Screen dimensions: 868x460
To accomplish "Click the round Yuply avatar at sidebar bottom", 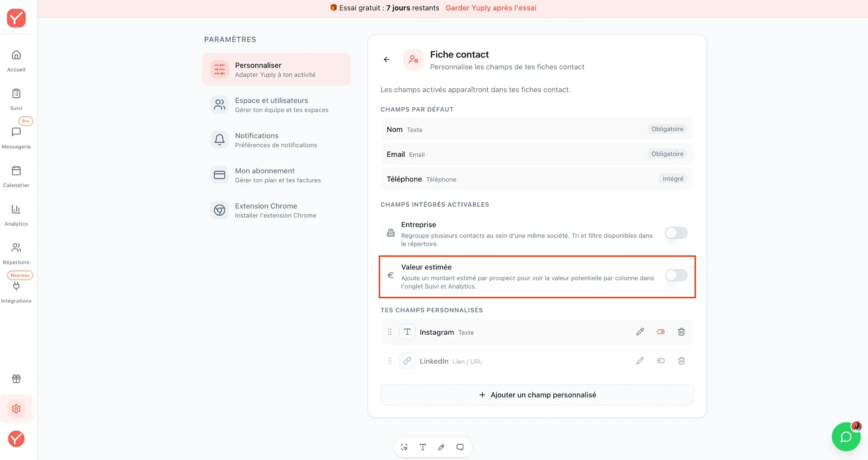I will [16, 439].
